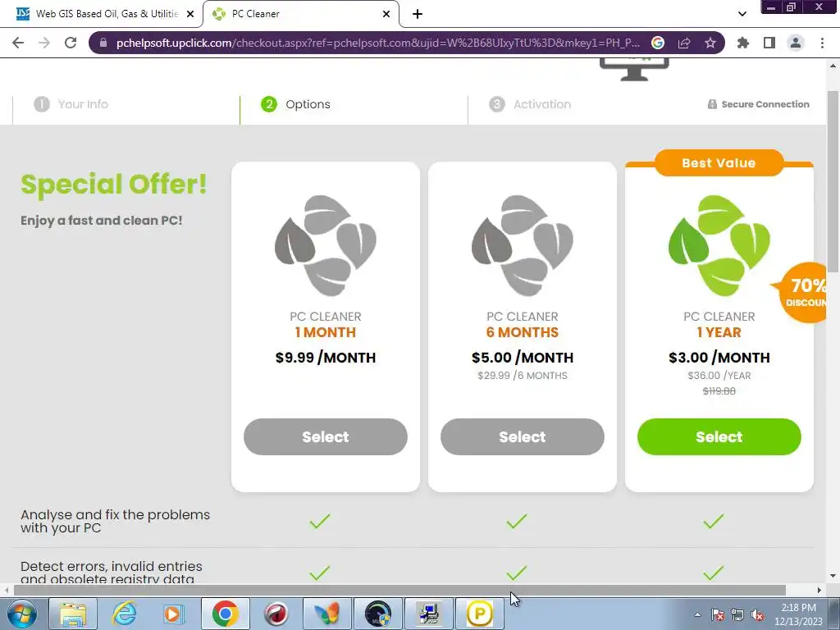Open the Windows Start button
Viewport: 840px width, 630px height.
click(x=22, y=614)
